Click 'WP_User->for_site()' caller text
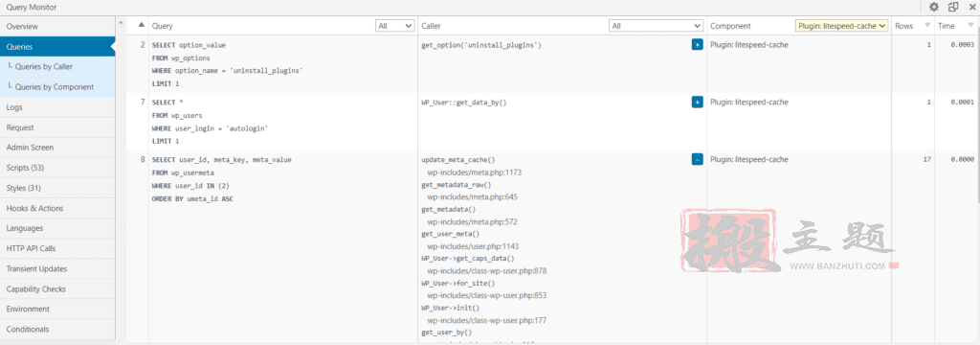The width and height of the screenshot is (980, 345). coord(458,283)
